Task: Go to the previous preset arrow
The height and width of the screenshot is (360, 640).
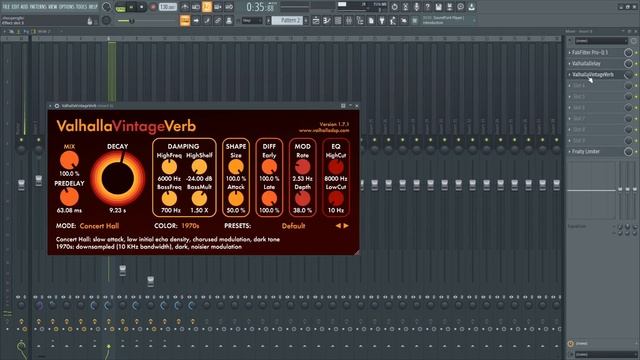Action: 338,226
